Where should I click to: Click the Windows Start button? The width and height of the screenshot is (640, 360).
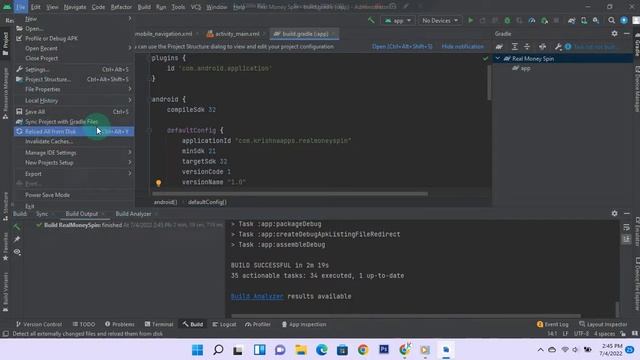coord(198,350)
